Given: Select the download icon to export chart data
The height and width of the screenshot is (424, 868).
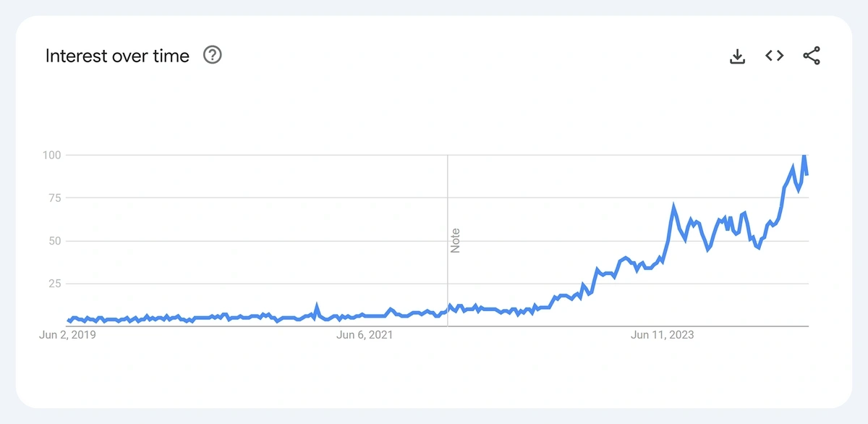Looking at the screenshot, I should (x=737, y=55).
